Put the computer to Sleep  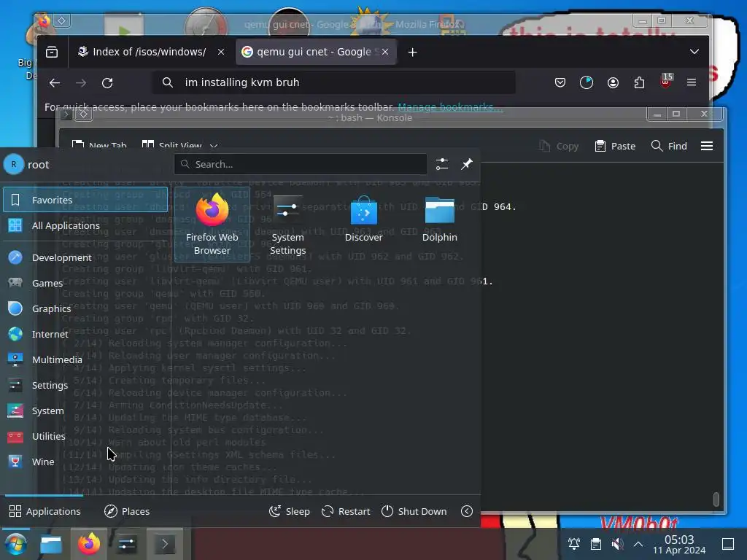[x=289, y=511]
